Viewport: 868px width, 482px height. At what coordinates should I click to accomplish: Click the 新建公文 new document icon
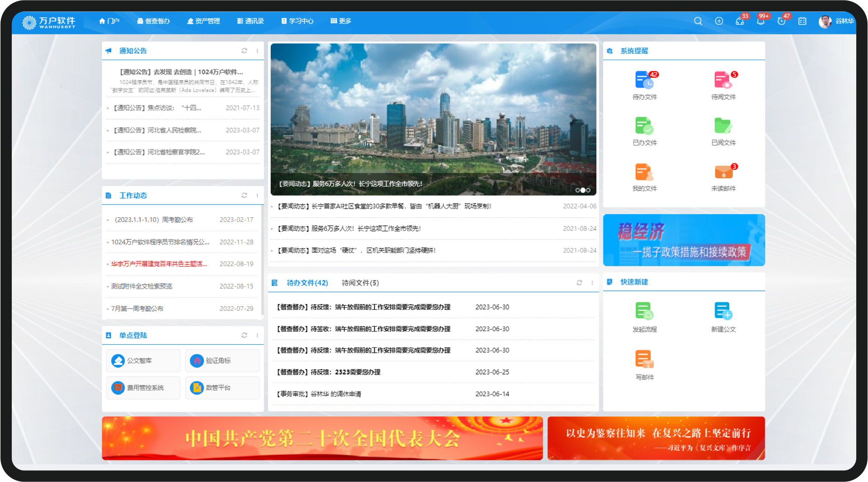coord(723,311)
